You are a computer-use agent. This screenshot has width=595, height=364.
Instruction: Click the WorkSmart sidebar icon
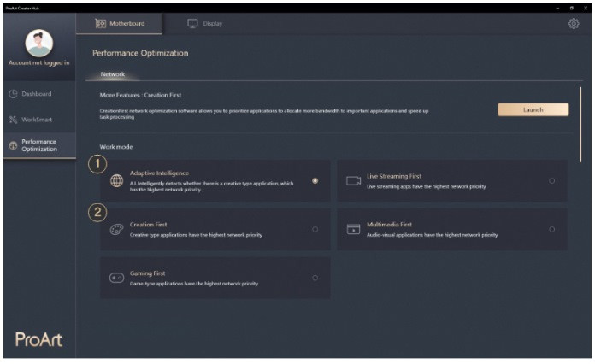14,120
